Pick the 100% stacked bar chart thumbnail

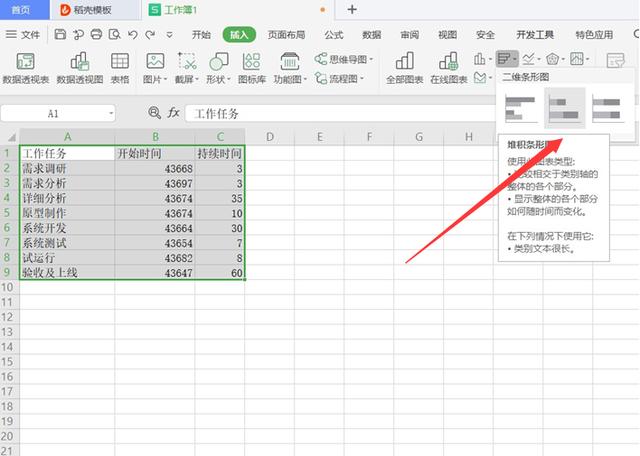pos(608,108)
